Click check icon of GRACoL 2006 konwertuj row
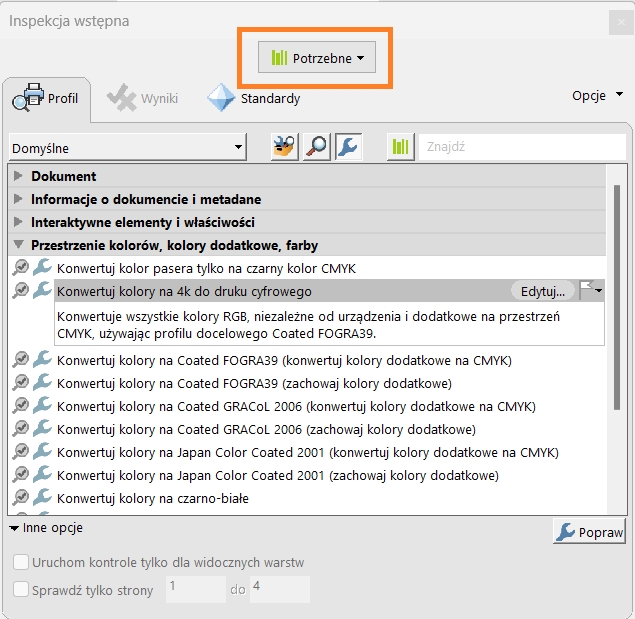 click(x=21, y=406)
